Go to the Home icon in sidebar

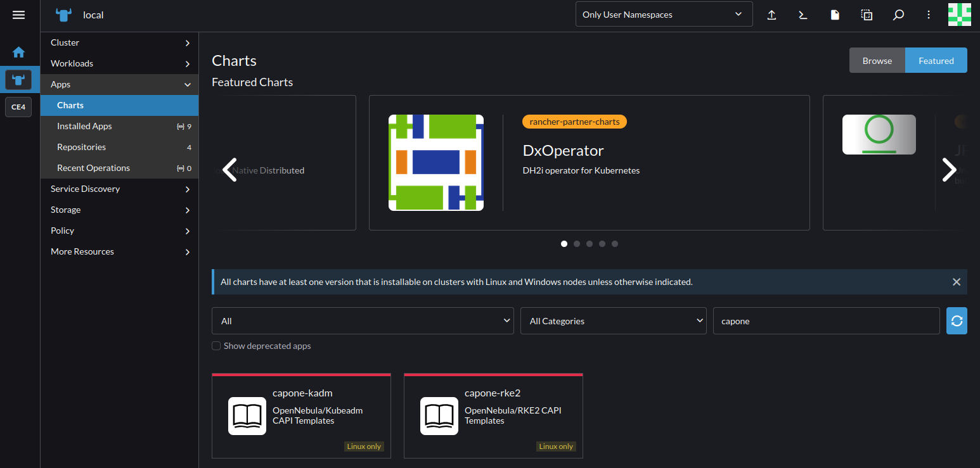(18, 52)
